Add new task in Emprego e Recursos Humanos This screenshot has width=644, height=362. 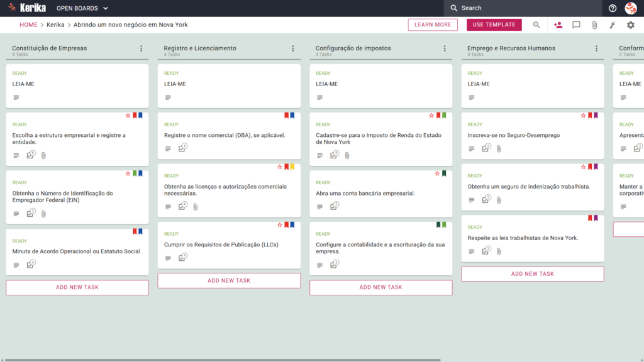pyautogui.click(x=532, y=274)
